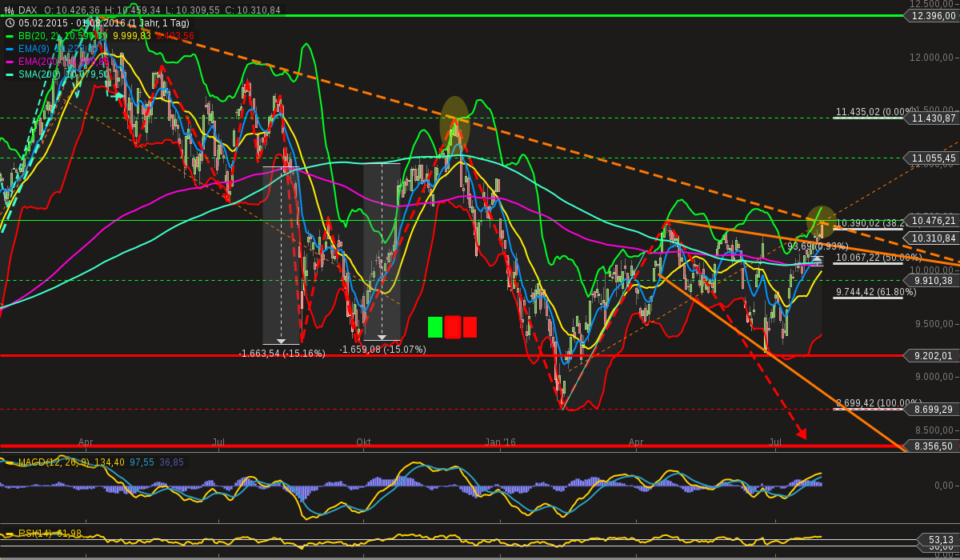Image resolution: width=960 pixels, height=560 pixels.
Task: Click the cyan SMA(200) color marker
Action: point(10,74)
